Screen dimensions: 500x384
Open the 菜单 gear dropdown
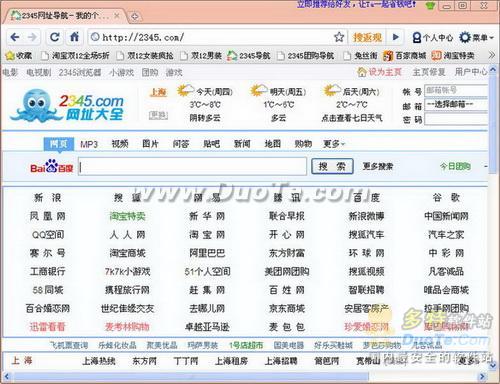476,37
